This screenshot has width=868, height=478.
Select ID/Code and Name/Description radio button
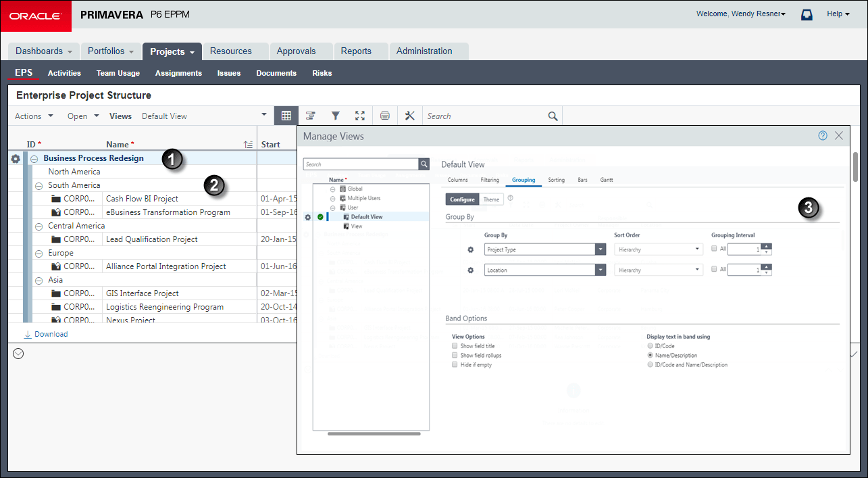(650, 364)
